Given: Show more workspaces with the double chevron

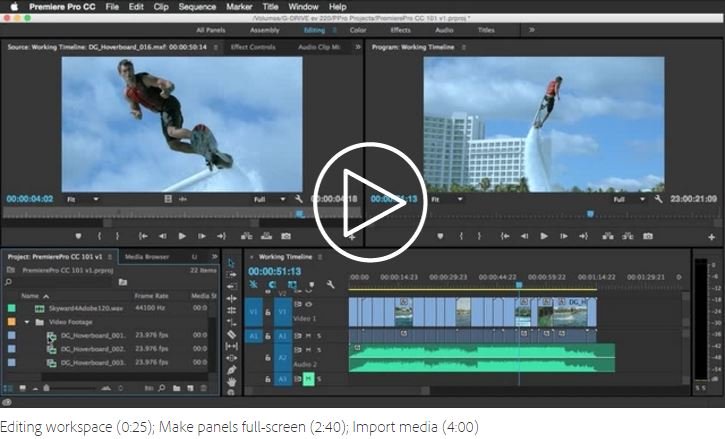Looking at the screenshot, I should click(x=532, y=30).
